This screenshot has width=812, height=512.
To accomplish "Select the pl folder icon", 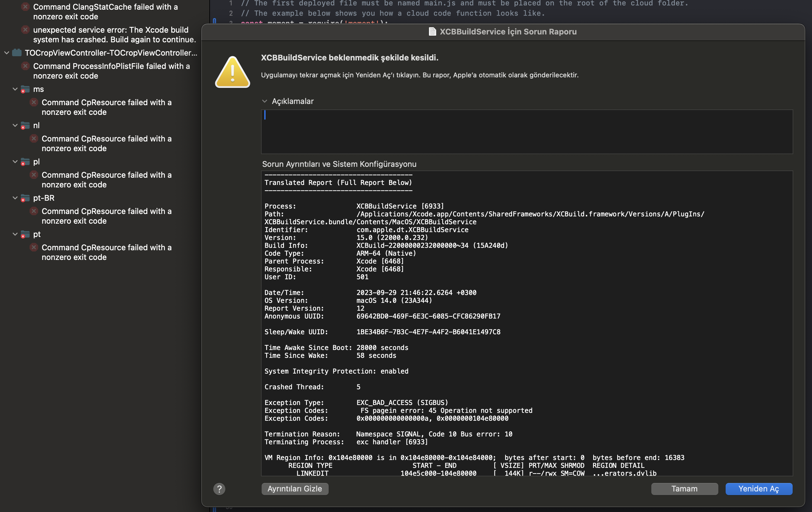I will point(25,162).
